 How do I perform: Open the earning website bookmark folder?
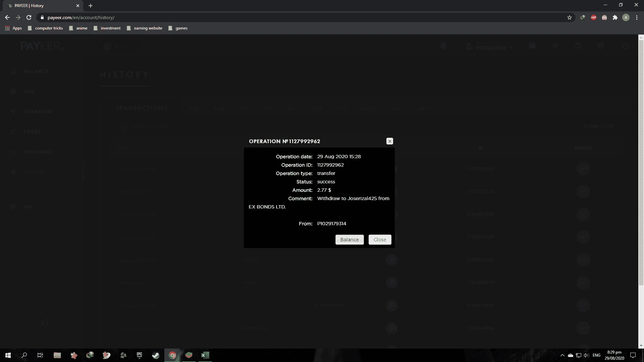pyautogui.click(x=144, y=28)
